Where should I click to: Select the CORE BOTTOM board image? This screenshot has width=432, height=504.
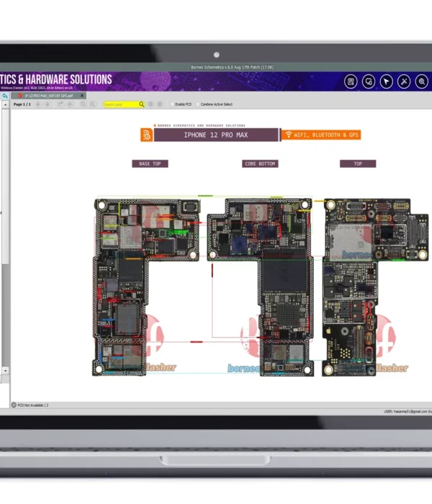click(260, 287)
